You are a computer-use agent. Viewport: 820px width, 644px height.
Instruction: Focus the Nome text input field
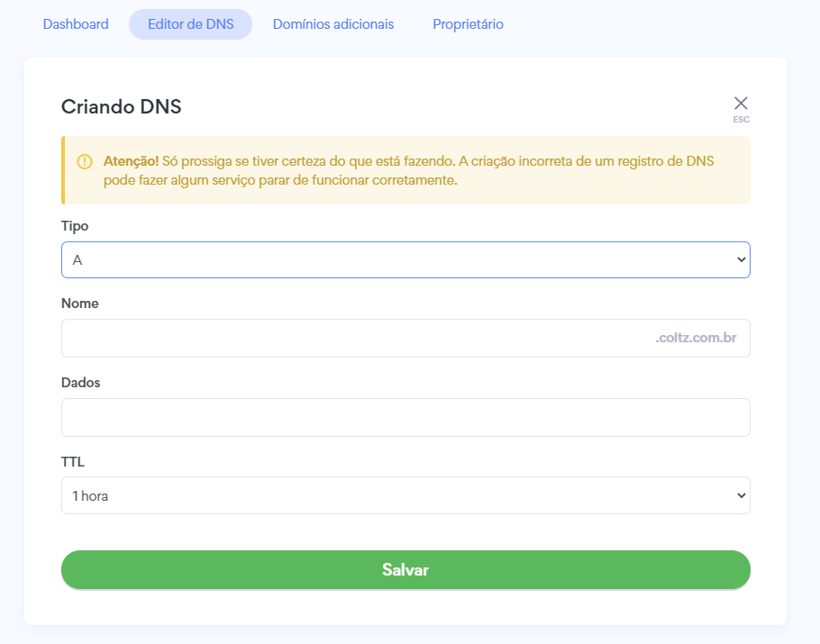[x=351, y=339]
